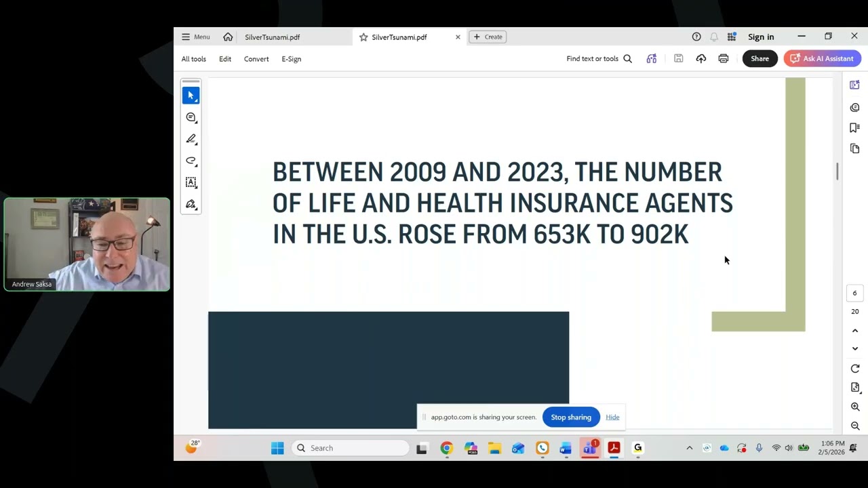
Task: Click Find text or tools search
Action: (x=599, y=59)
